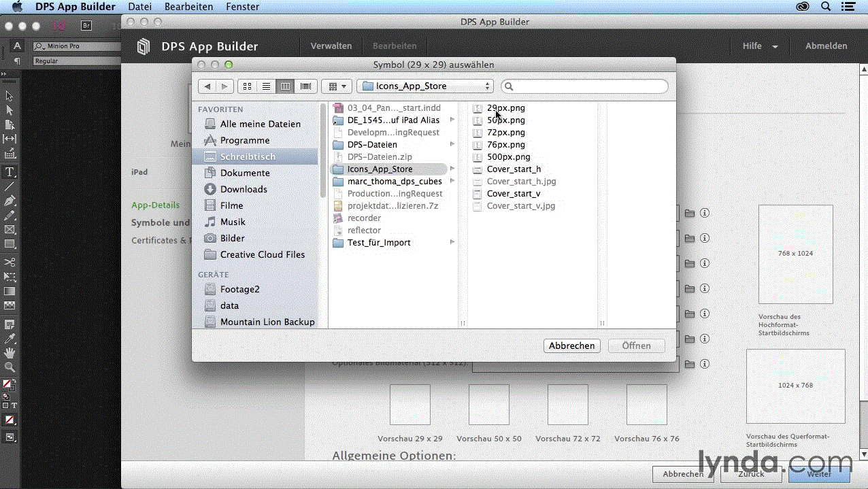Image resolution: width=868 pixels, height=489 pixels.
Task: Select the Direct Selection tool
Action: click(10, 110)
